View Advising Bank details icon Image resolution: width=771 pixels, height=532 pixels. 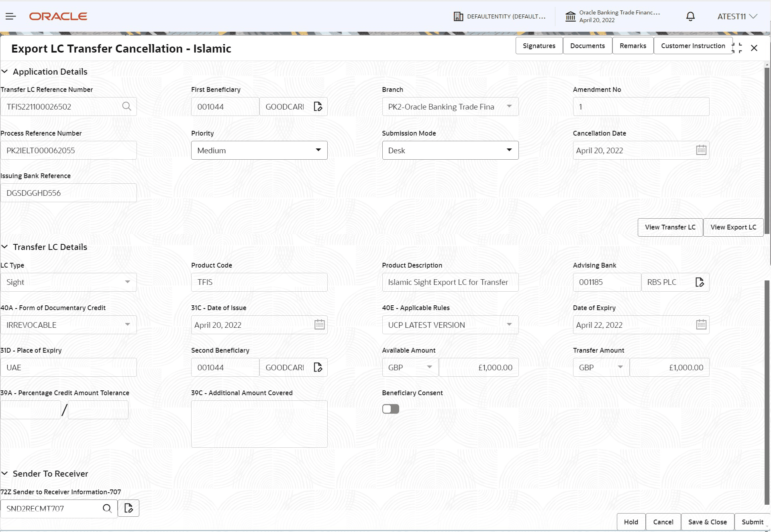pyautogui.click(x=699, y=282)
